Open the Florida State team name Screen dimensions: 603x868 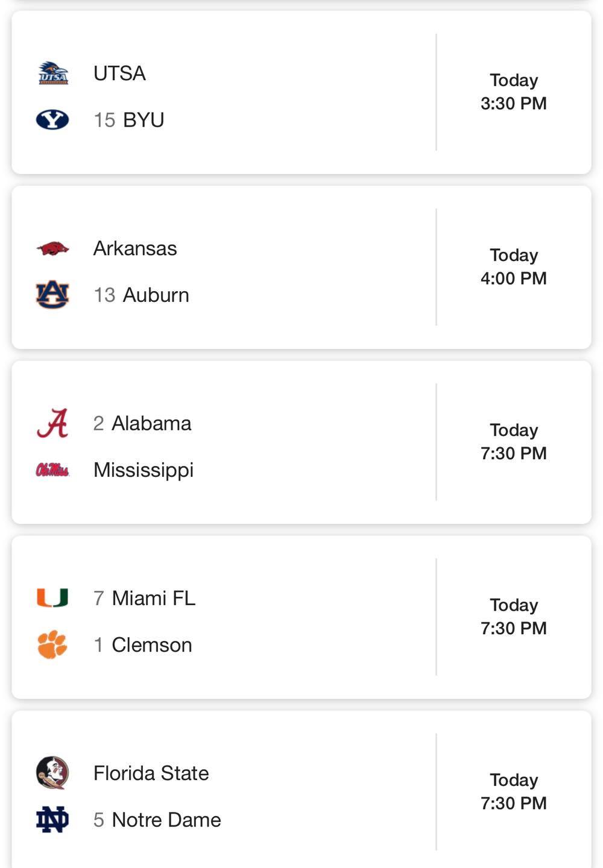pyautogui.click(x=151, y=773)
